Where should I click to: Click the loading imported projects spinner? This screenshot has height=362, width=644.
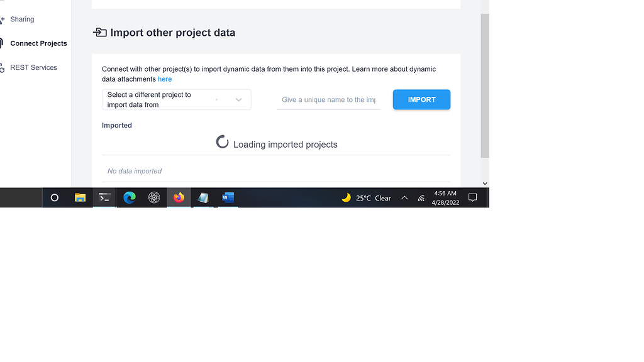pyautogui.click(x=222, y=141)
